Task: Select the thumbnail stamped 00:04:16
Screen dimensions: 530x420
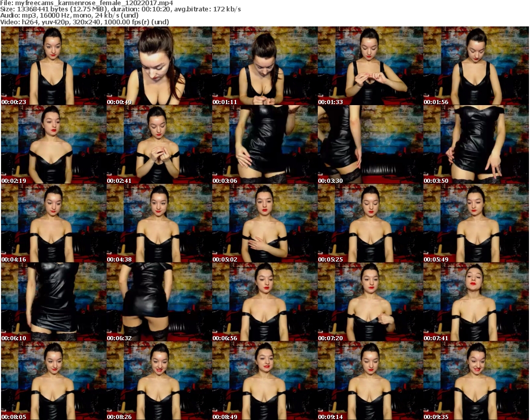Action: 54,224
